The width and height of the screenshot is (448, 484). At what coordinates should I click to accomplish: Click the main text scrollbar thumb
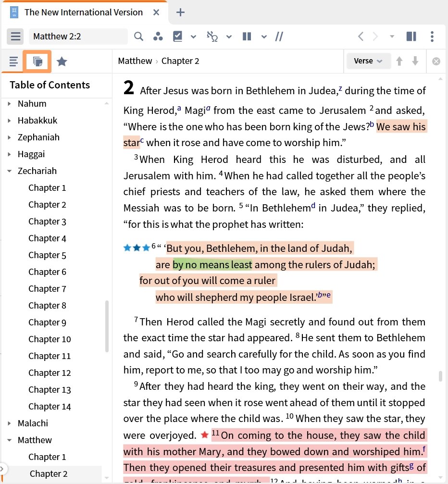pos(440,376)
